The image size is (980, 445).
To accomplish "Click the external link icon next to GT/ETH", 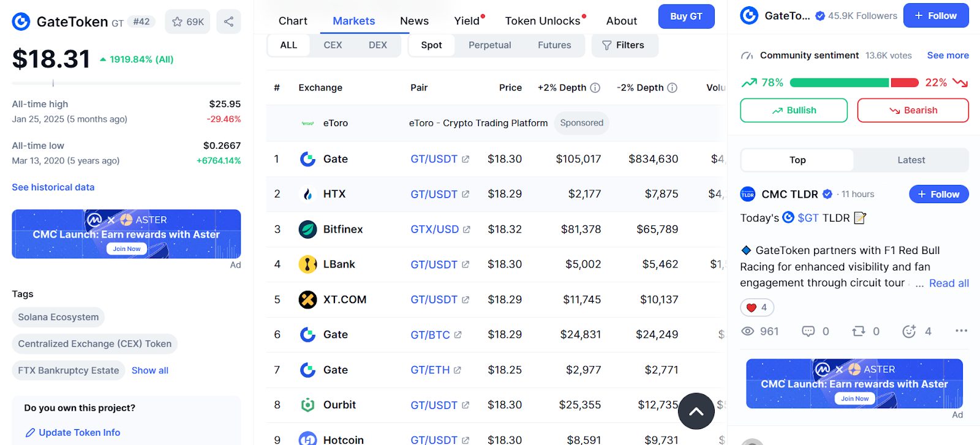I will [x=458, y=370].
